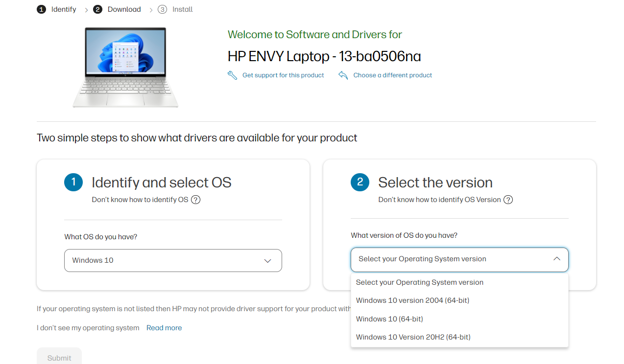Click help icon beside identify OS Version

point(508,200)
